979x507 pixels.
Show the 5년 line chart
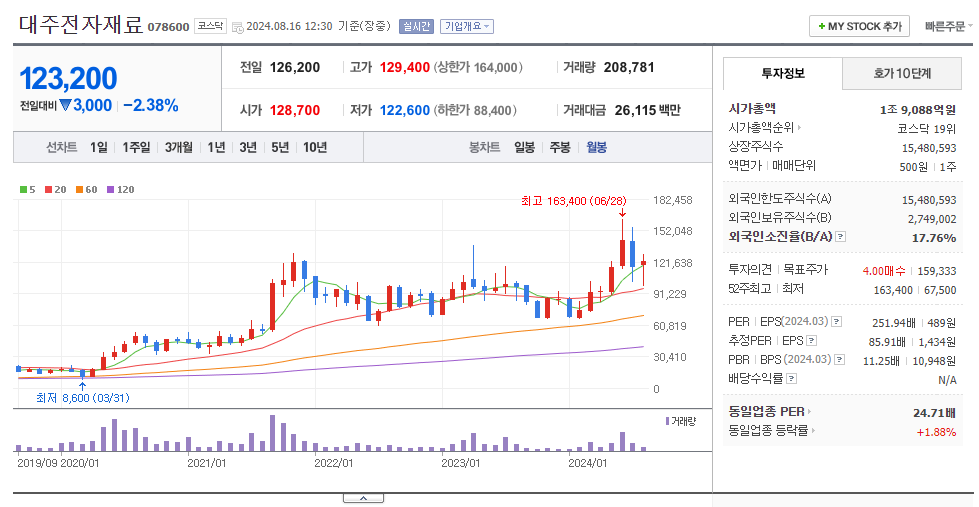click(280, 147)
